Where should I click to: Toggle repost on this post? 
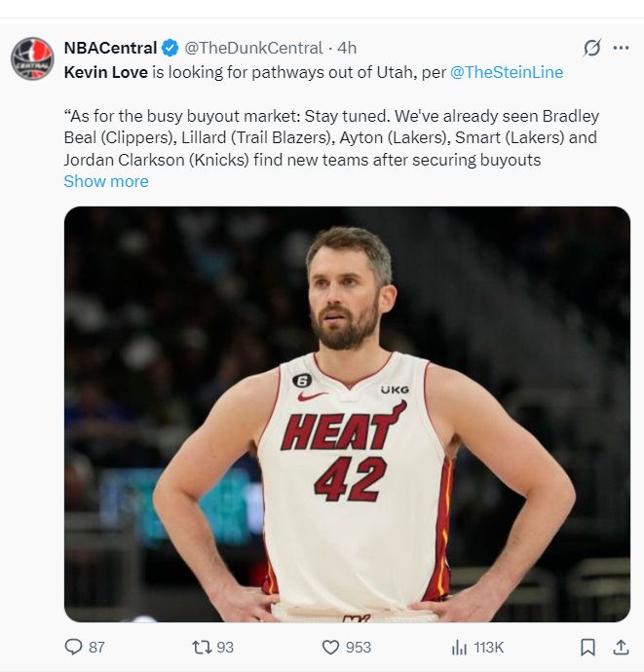click(x=202, y=647)
